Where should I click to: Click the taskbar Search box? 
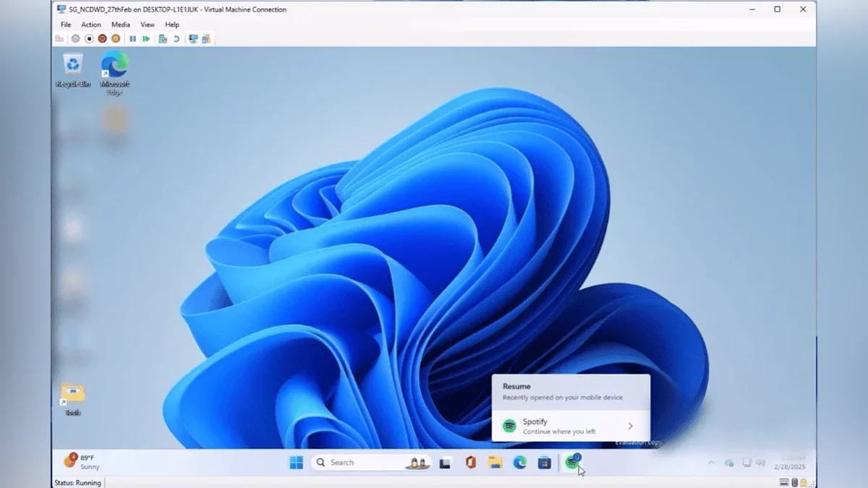370,463
